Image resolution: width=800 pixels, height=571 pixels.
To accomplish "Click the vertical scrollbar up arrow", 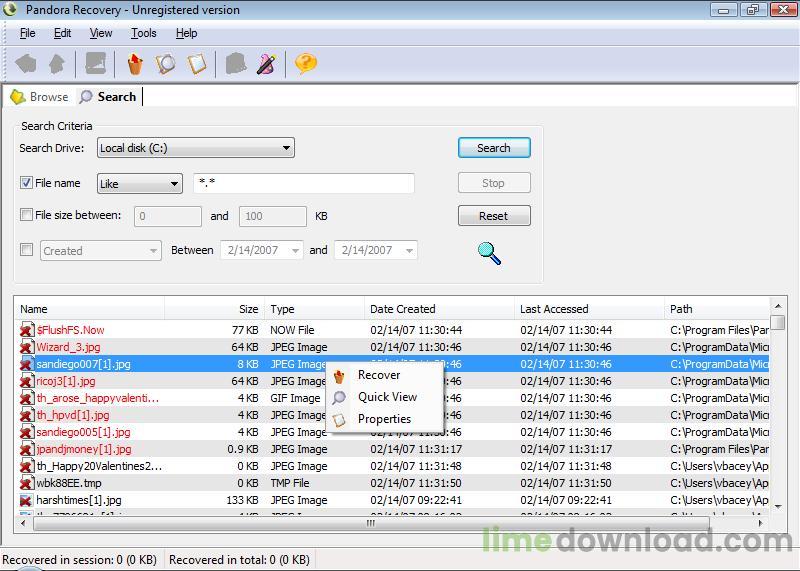I will click(778, 306).
